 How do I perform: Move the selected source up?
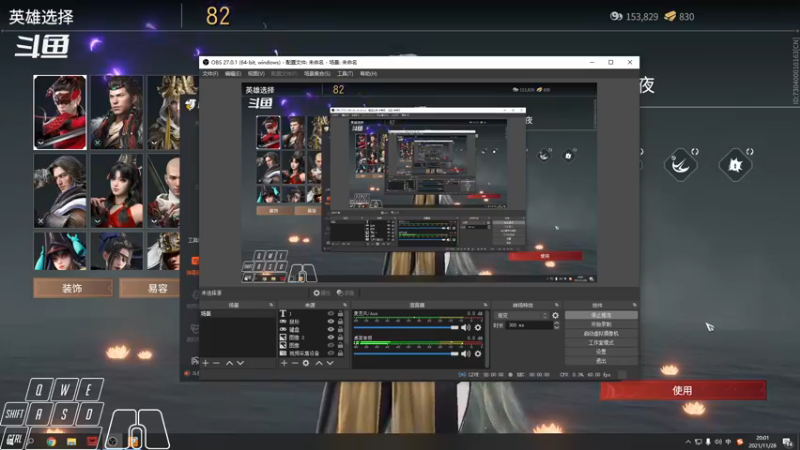pyautogui.click(x=319, y=363)
